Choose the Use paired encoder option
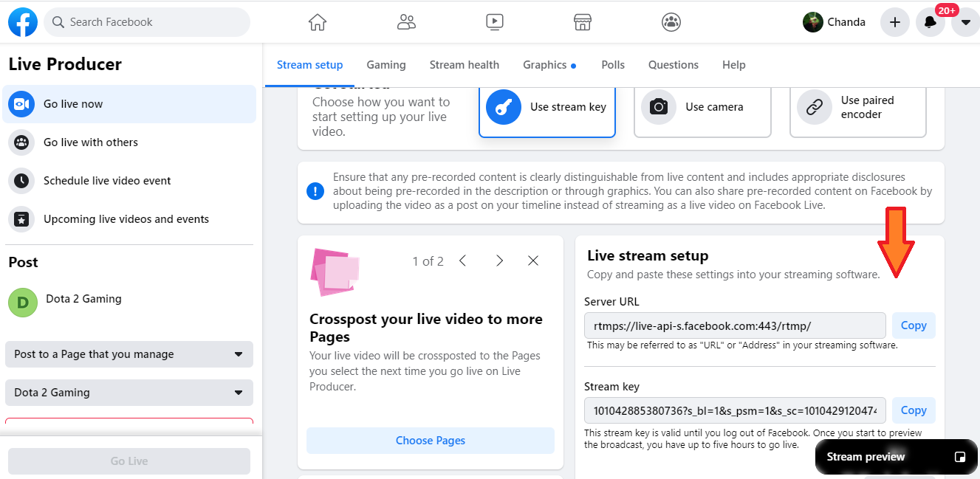The image size is (980, 479). (x=858, y=111)
